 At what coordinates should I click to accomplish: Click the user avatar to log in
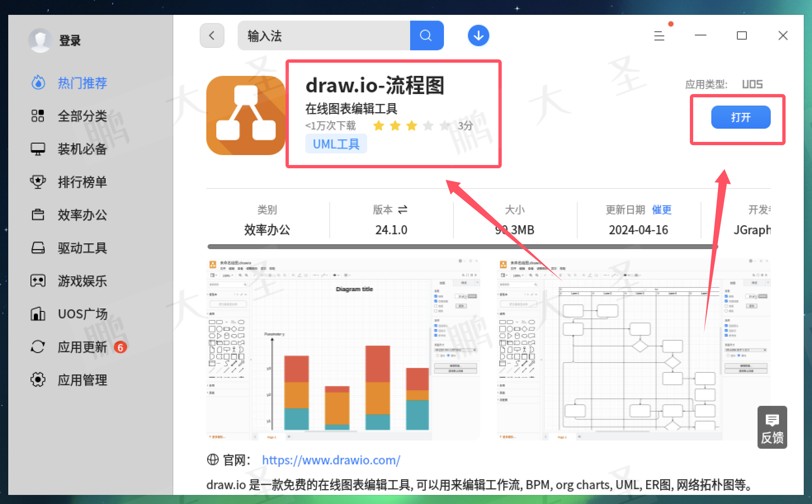(x=40, y=40)
